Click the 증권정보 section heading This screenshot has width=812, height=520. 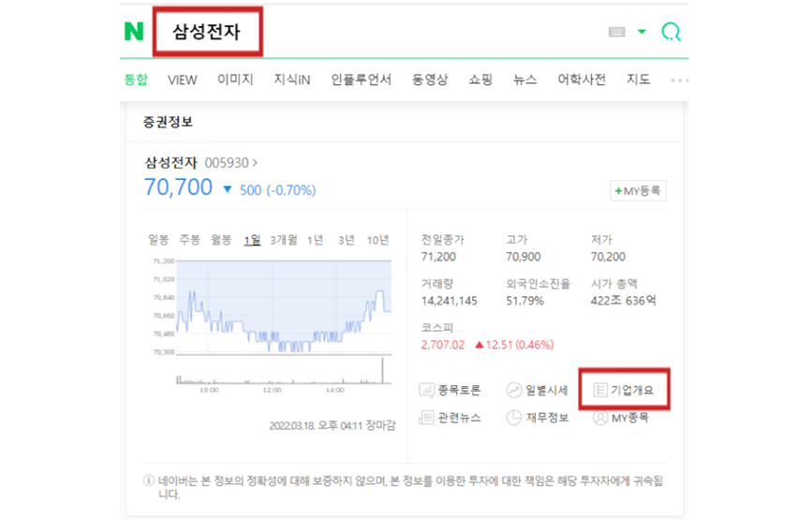(x=168, y=122)
